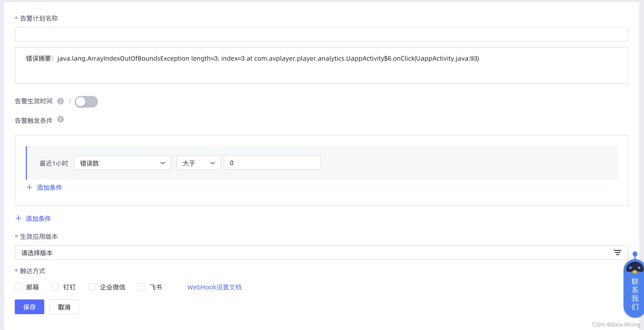
Task: Click the 保存 button
Action: 29,307
